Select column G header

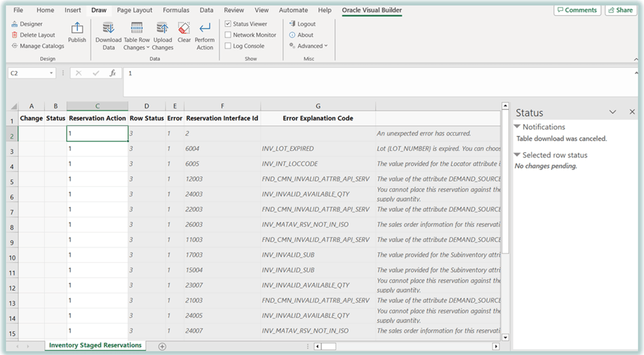tap(318, 106)
